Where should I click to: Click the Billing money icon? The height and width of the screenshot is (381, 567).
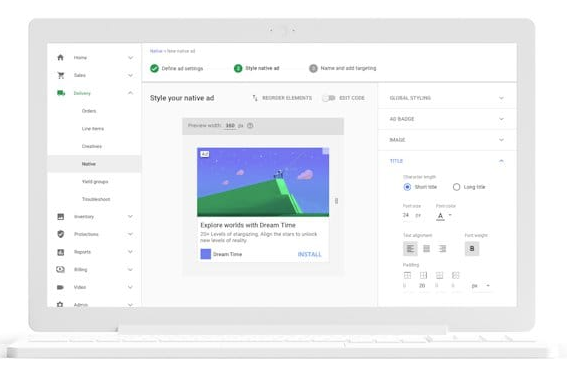tap(60, 269)
